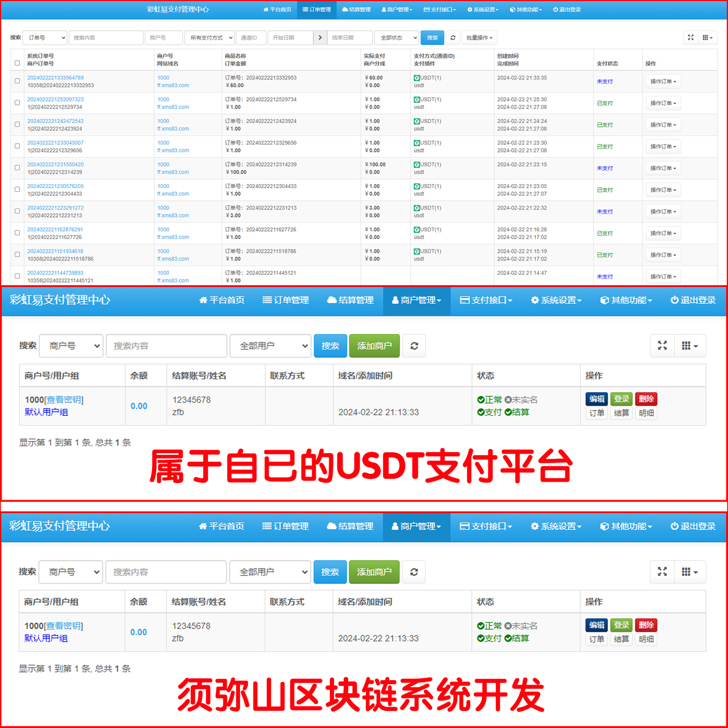Refresh the merchant list in the bottom panel

[414, 572]
